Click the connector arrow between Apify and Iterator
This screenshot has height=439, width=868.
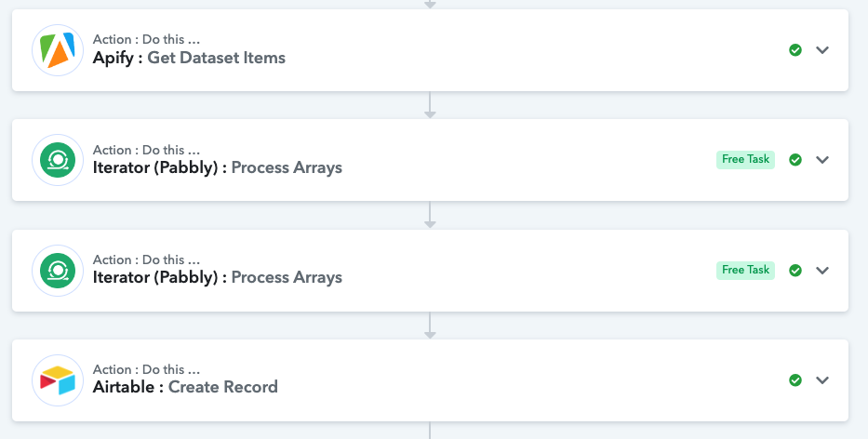[x=430, y=105]
